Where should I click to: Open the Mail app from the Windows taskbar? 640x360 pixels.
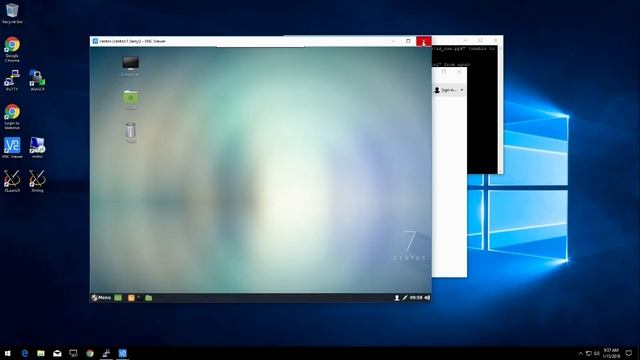point(57,353)
